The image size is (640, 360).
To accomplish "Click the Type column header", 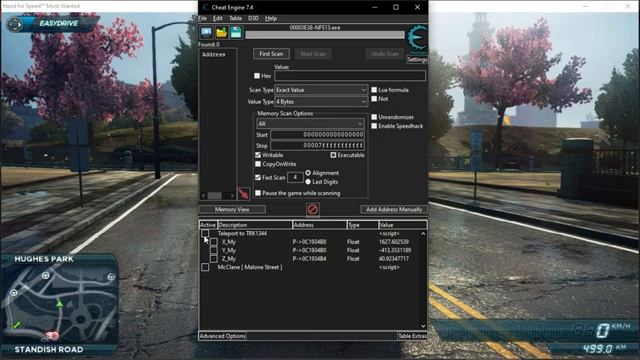I will point(362,225).
